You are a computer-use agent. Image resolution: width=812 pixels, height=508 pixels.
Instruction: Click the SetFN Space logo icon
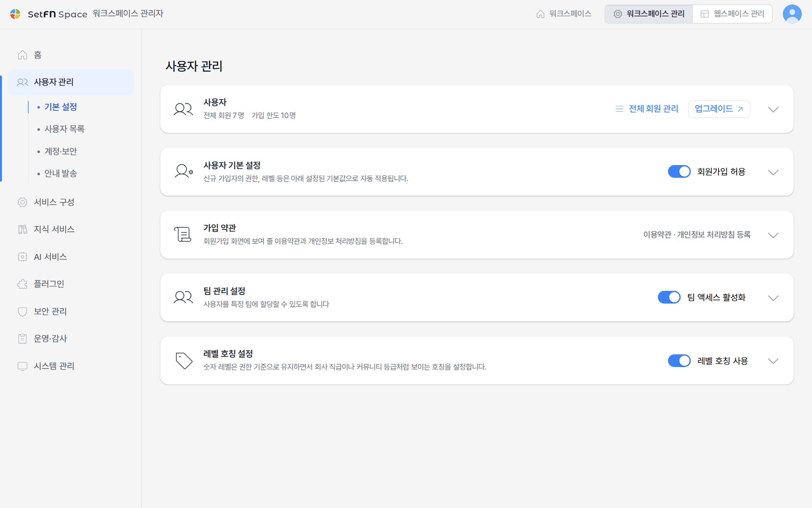coord(15,14)
